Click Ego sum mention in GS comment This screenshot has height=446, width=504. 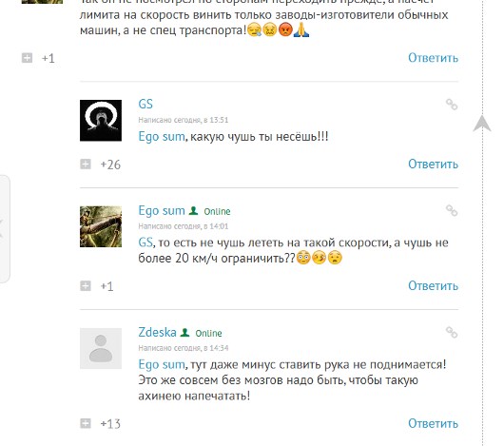point(162,137)
